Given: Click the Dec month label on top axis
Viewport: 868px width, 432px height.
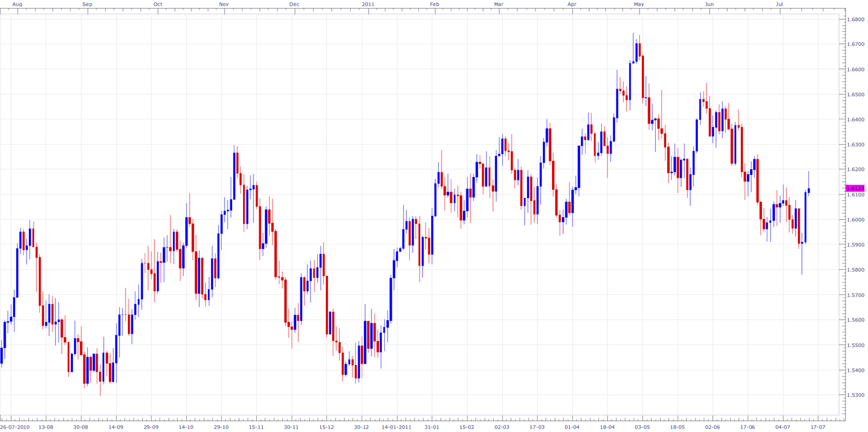Looking at the screenshot, I should (x=294, y=4).
